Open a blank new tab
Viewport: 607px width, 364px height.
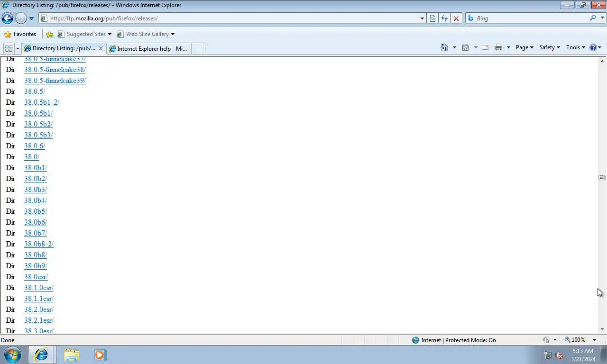pos(198,48)
